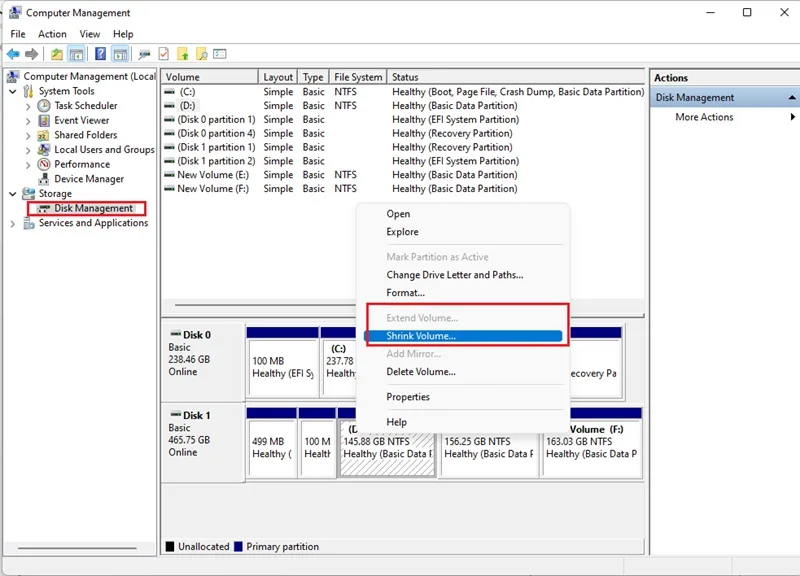
Task: Choose Open in the context menu
Action: [x=398, y=214]
